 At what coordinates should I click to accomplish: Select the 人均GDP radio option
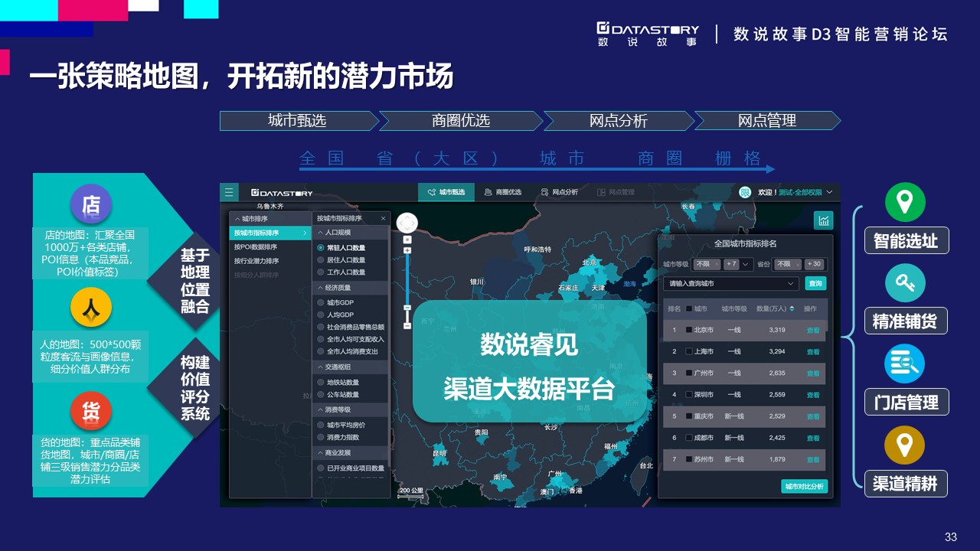click(x=320, y=315)
